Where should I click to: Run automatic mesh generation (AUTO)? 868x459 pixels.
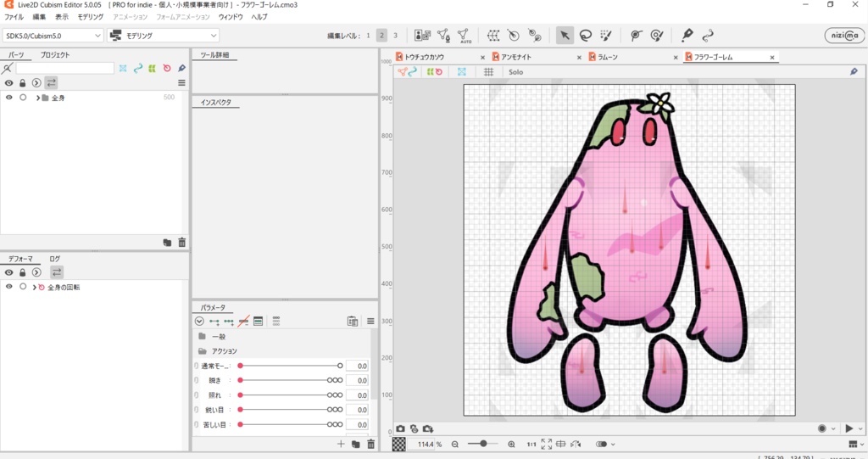464,36
